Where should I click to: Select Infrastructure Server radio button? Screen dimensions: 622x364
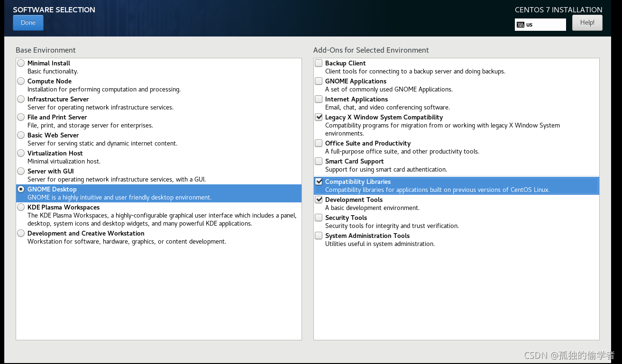(21, 99)
